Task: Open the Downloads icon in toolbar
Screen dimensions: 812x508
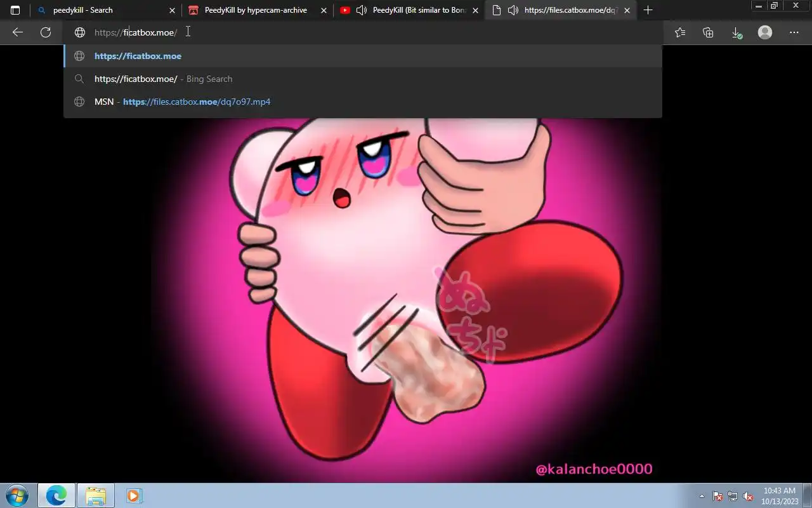Action: click(x=737, y=32)
